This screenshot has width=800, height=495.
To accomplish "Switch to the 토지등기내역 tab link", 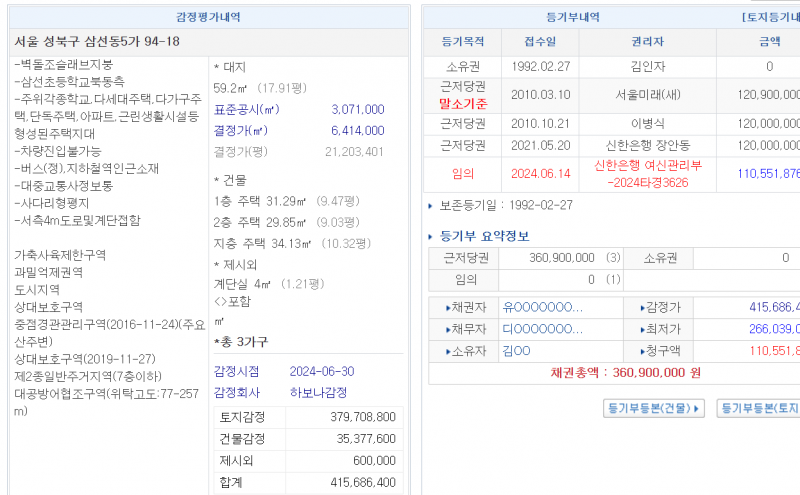I will click(770, 17).
